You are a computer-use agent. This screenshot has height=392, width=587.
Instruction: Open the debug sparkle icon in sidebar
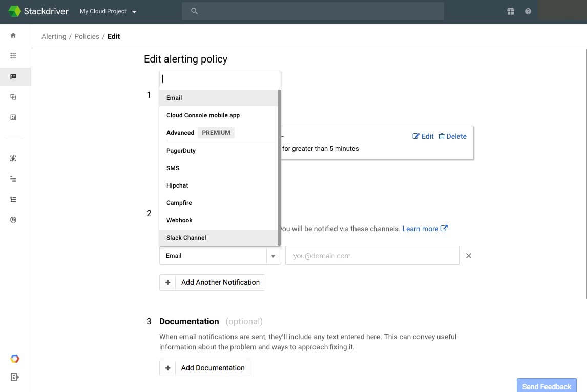[13, 158]
